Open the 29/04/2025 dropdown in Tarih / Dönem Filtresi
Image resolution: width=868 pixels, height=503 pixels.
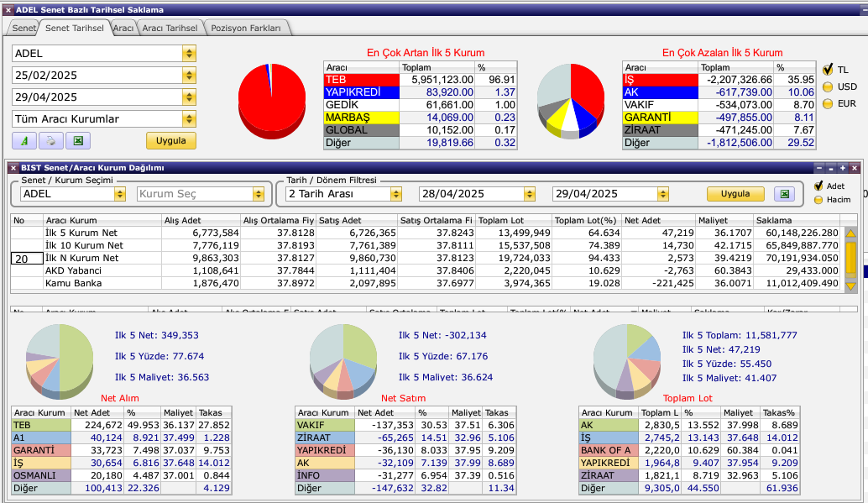coord(662,194)
